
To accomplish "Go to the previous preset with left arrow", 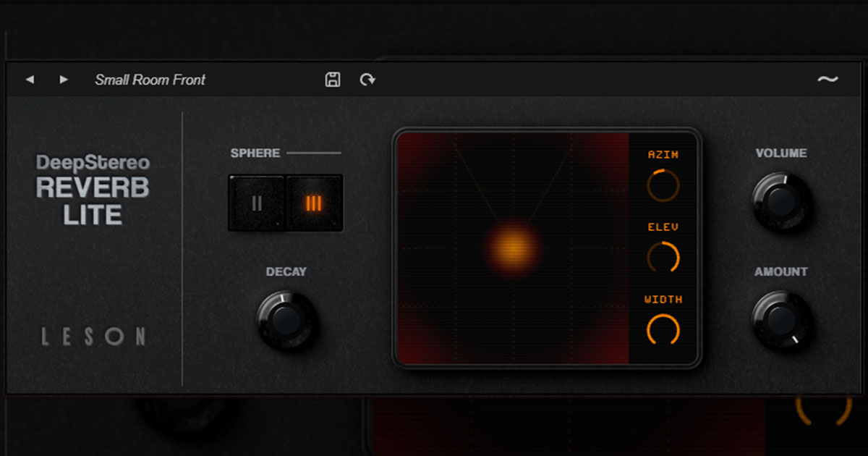I will pos(30,80).
